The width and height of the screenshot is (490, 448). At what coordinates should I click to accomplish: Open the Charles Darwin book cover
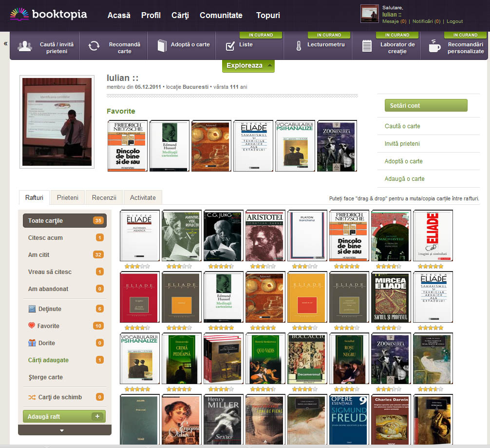click(x=391, y=419)
